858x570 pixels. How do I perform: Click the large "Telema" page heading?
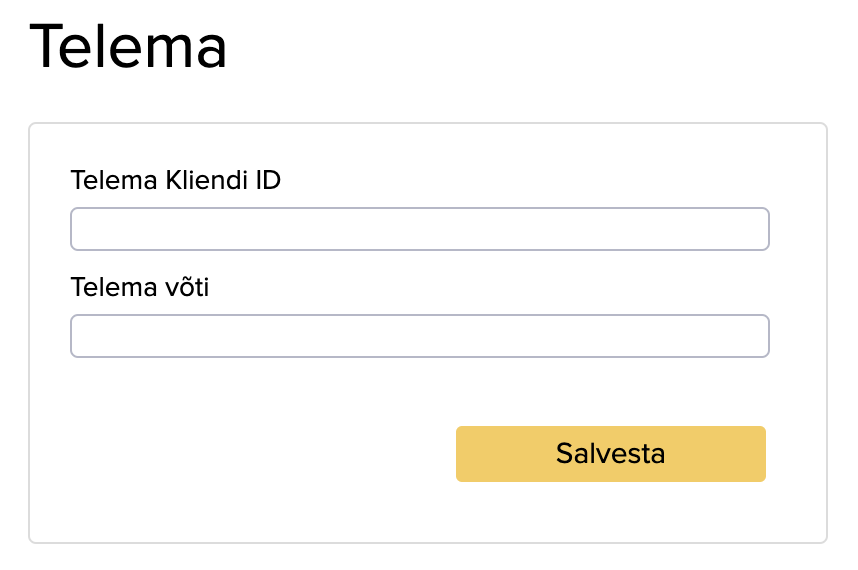tap(129, 47)
